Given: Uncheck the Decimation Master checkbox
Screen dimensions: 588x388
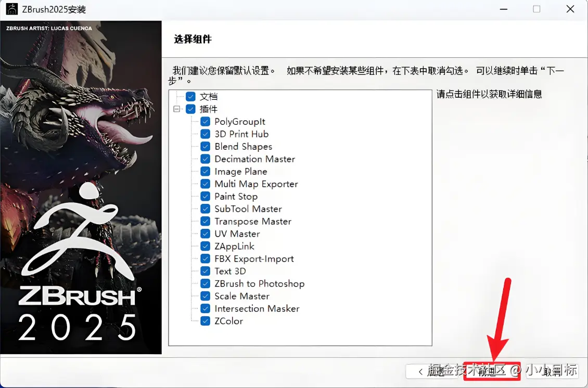Looking at the screenshot, I should coord(205,159).
